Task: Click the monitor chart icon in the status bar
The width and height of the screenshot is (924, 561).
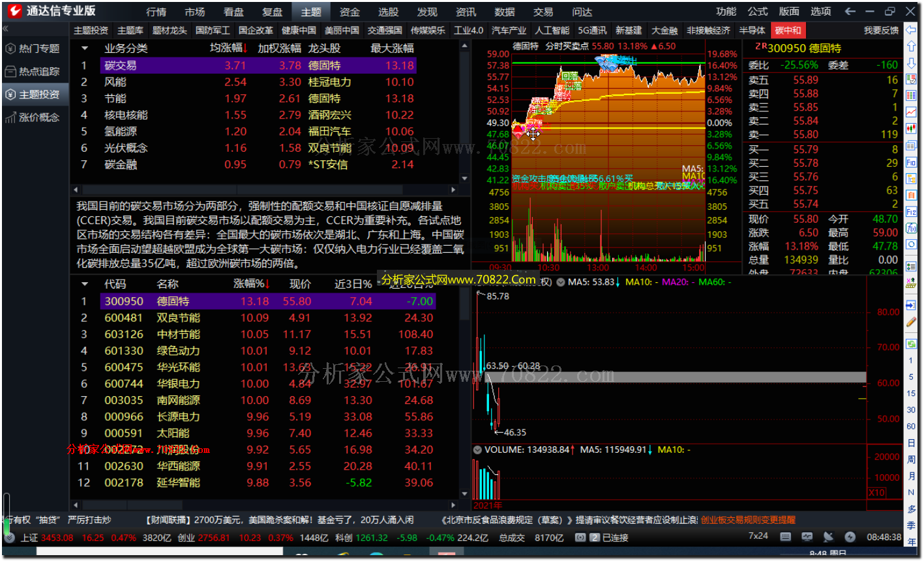Action: pos(807,537)
